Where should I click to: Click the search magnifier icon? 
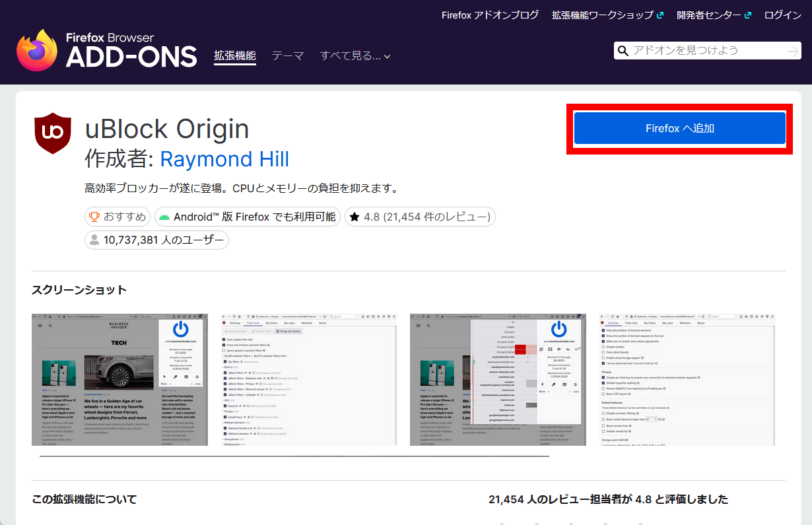point(622,51)
